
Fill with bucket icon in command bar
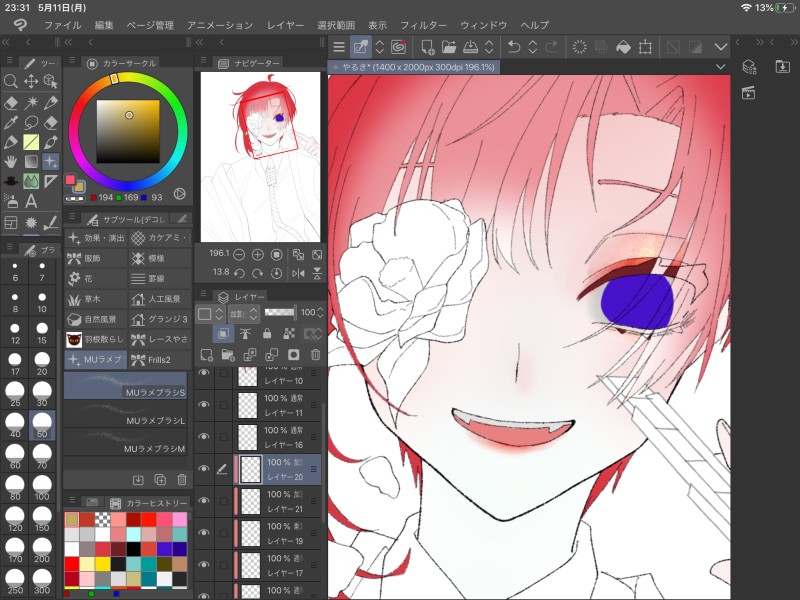click(x=623, y=47)
